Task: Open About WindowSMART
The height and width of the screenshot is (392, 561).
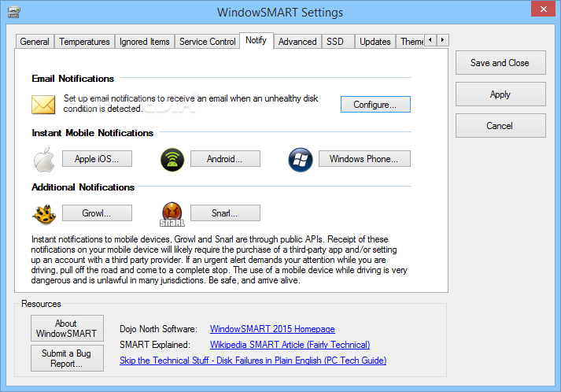Action: pyautogui.click(x=67, y=328)
